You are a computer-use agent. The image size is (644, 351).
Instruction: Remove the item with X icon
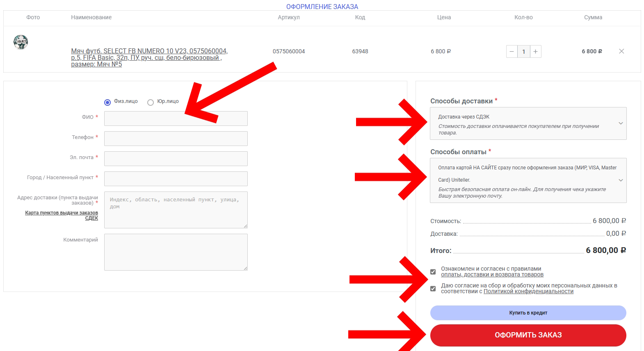point(621,51)
